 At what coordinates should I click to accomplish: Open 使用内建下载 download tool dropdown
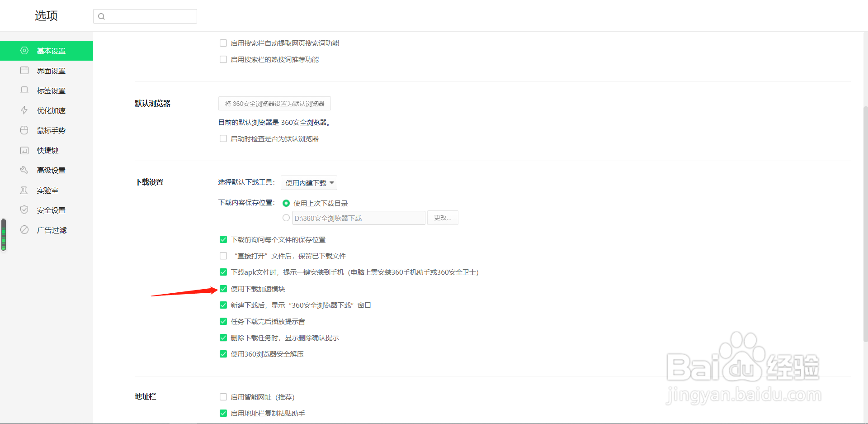pyautogui.click(x=309, y=183)
